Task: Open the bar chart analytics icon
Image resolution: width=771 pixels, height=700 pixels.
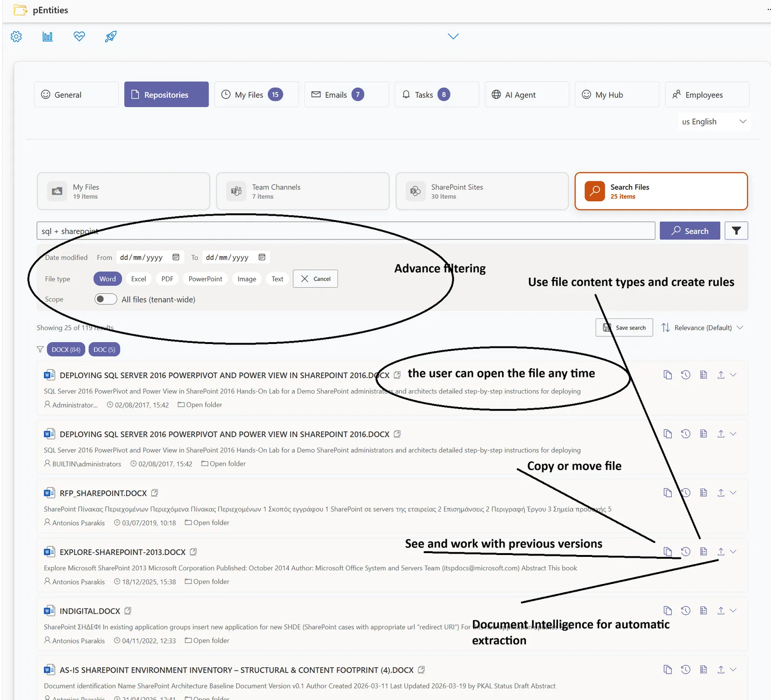Action: pyautogui.click(x=48, y=37)
